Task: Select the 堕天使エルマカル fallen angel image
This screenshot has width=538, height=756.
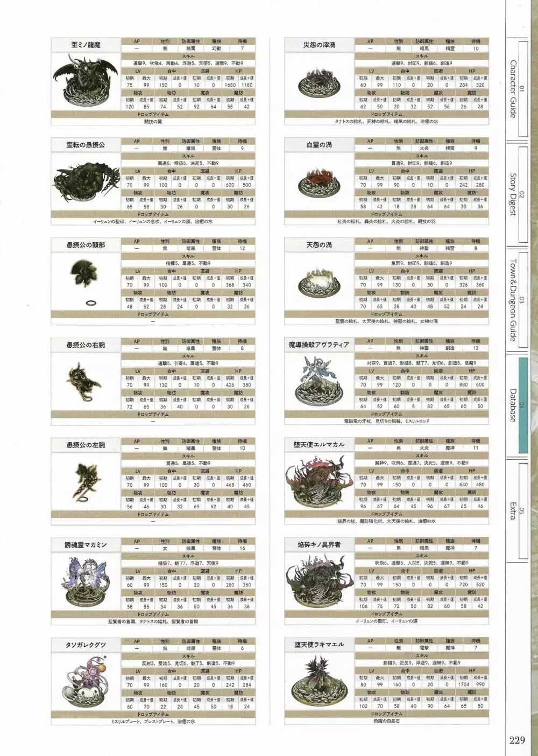Action: click(319, 481)
